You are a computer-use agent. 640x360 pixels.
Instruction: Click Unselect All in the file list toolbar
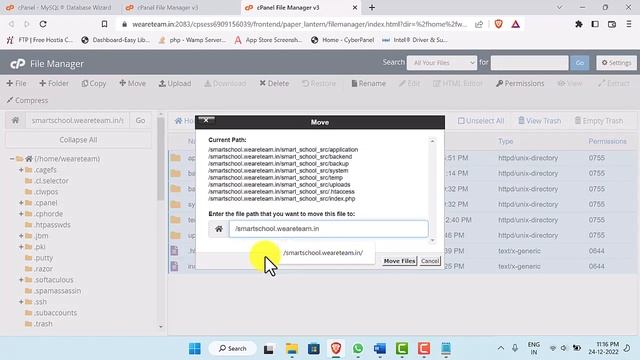(x=481, y=121)
